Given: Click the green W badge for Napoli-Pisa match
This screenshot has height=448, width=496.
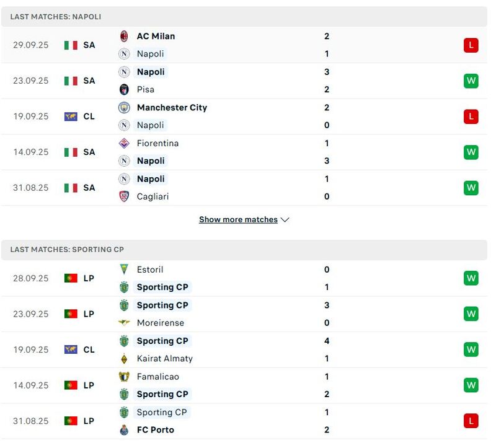Looking at the screenshot, I should point(471,81).
